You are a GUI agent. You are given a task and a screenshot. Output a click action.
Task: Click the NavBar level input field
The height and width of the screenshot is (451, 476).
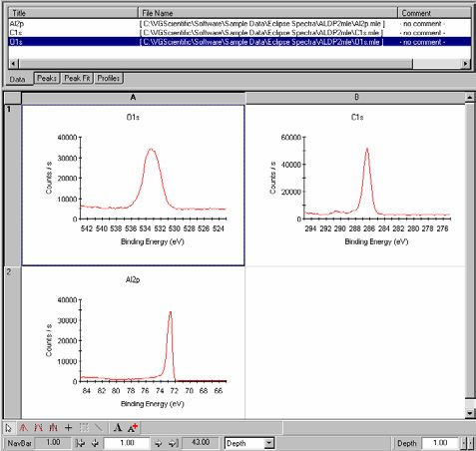pos(127,443)
